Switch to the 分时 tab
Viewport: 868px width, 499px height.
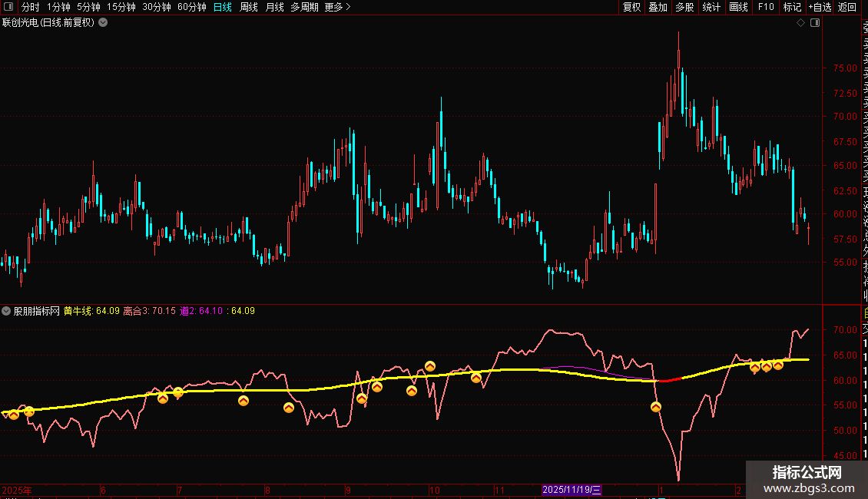pyautogui.click(x=31, y=7)
